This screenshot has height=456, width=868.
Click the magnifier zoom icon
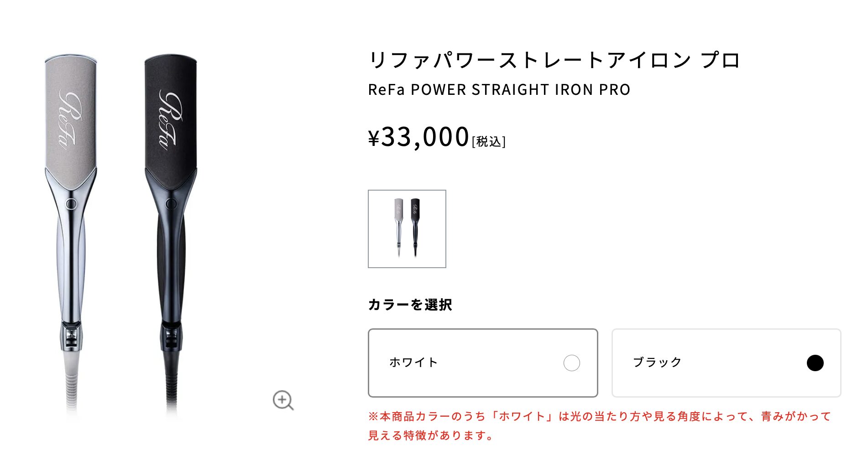click(x=283, y=400)
